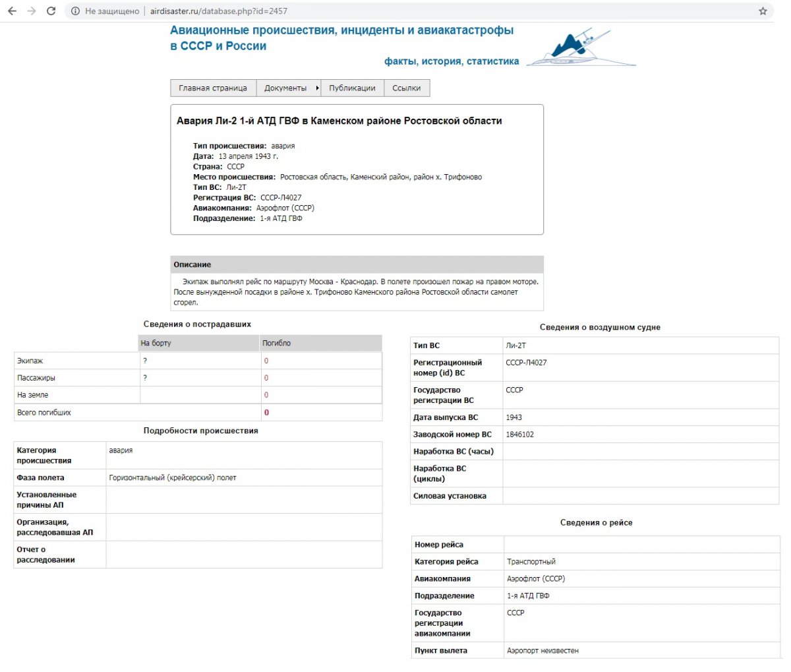791x672 pixels.
Task: Click the 'Фаза полета' label
Action: [x=40, y=477]
